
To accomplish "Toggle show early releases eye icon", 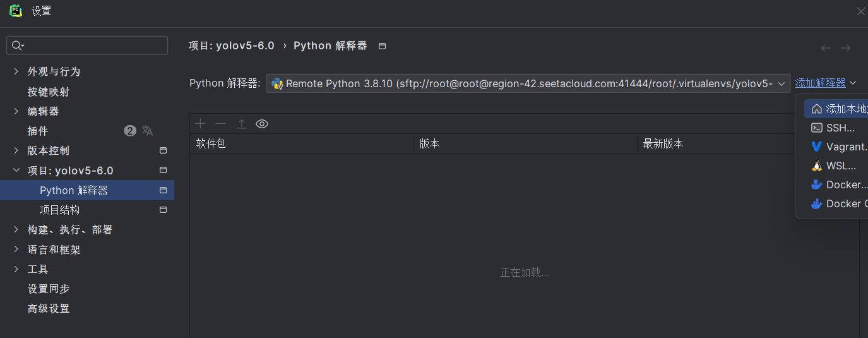I will [x=262, y=124].
